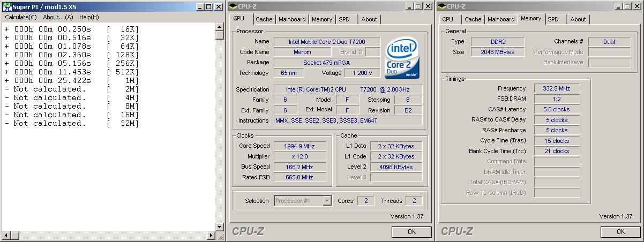
Task: Click the Core Speed value 1994.9 MHz
Action: (299, 146)
